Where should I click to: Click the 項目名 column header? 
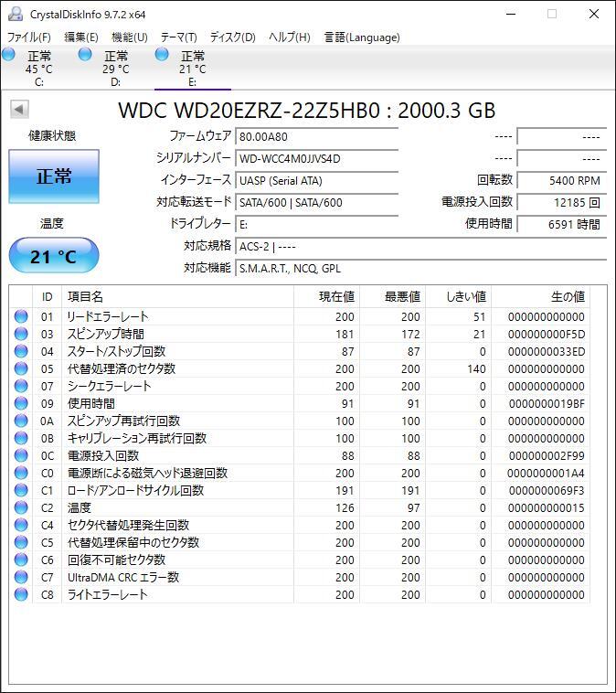click(x=177, y=296)
